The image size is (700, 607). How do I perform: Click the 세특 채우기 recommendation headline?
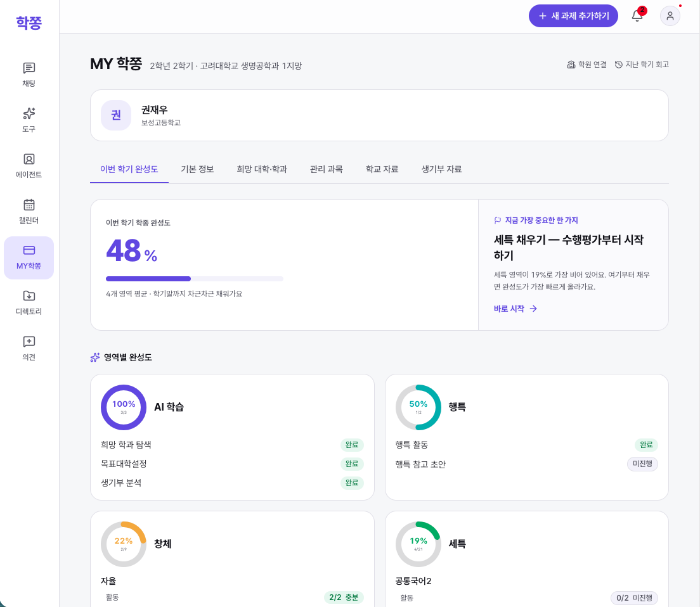tap(568, 248)
